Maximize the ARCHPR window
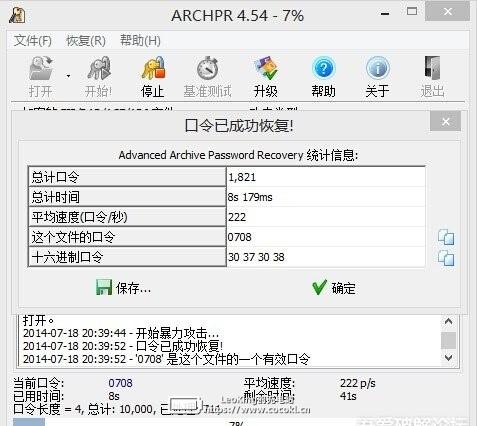 click(x=412, y=12)
